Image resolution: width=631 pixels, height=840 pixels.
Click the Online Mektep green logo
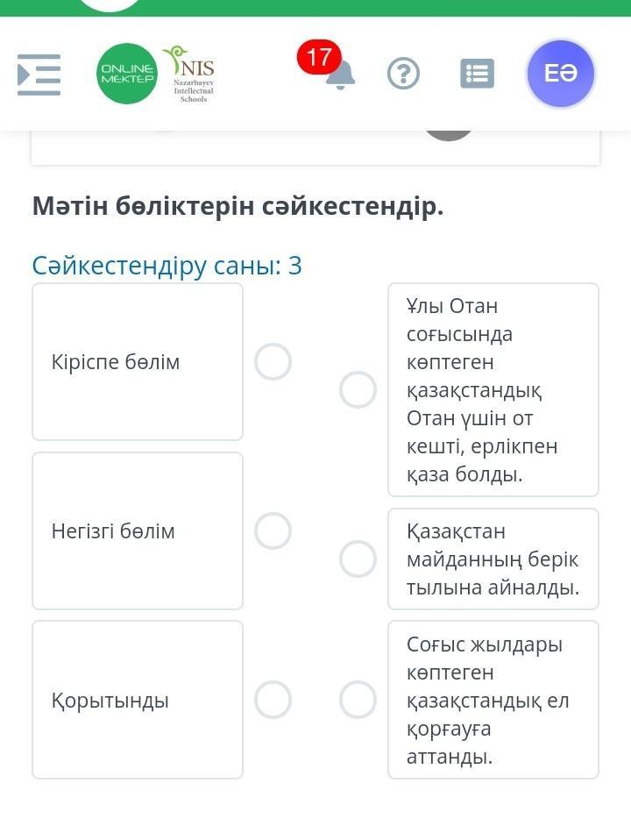(x=127, y=74)
